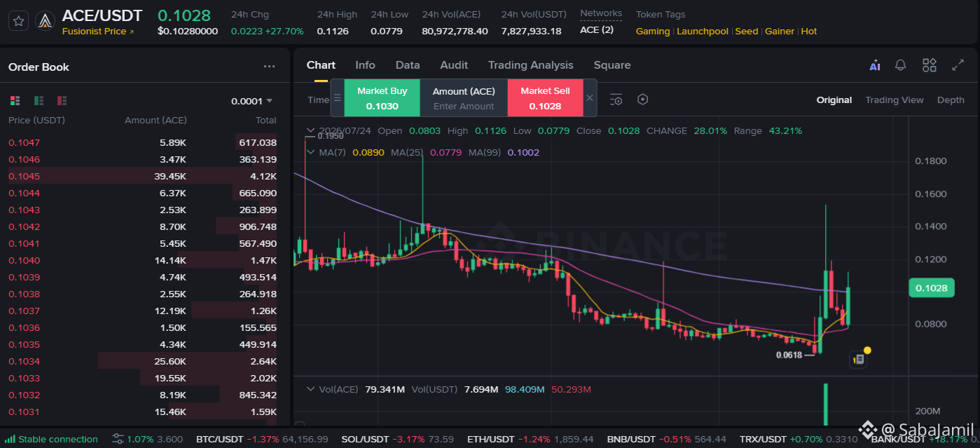Select the 0.1031 ask price row
Viewport: 980px width, 448px height.
(143, 412)
